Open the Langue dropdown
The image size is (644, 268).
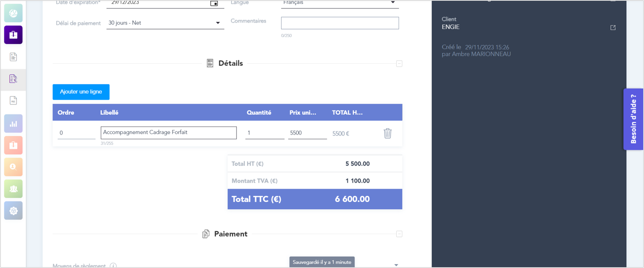pos(393,3)
